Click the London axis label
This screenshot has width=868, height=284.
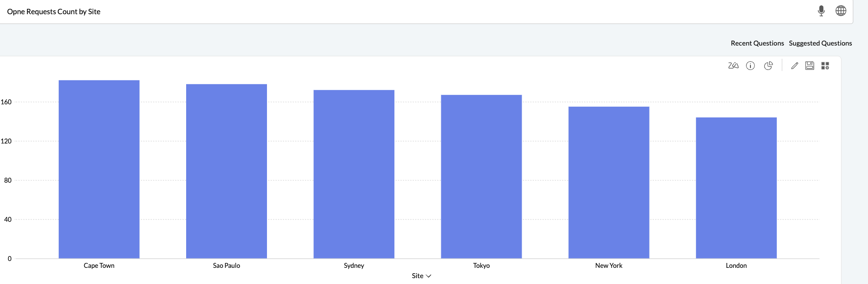pyautogui.click(x=736, y=265)
